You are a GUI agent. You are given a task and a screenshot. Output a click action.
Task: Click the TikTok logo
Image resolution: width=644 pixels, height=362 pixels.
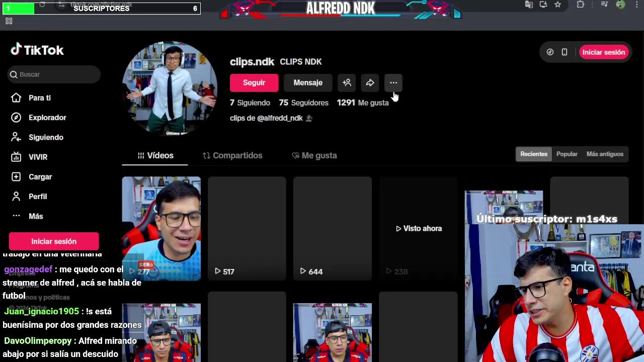pos(37,50)
